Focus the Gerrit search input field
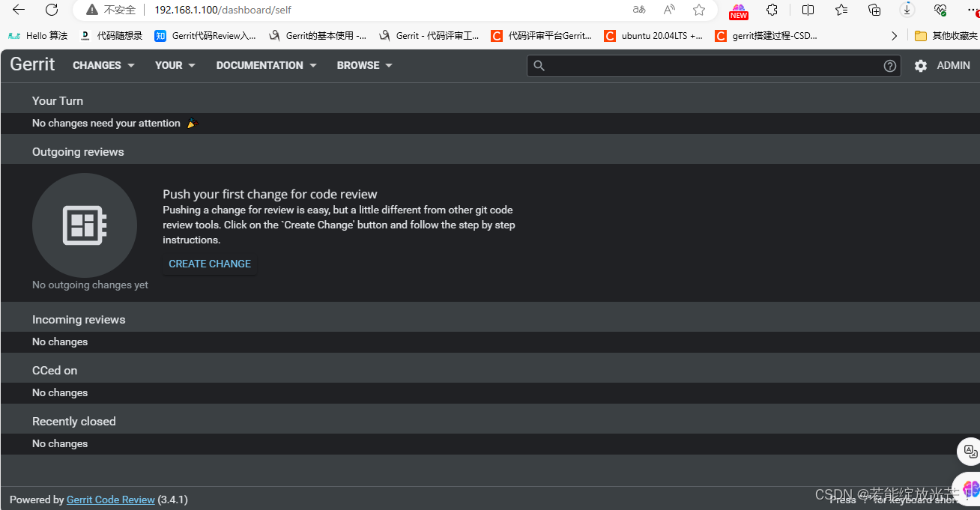 pyautogui.click(x=714, y=66)
